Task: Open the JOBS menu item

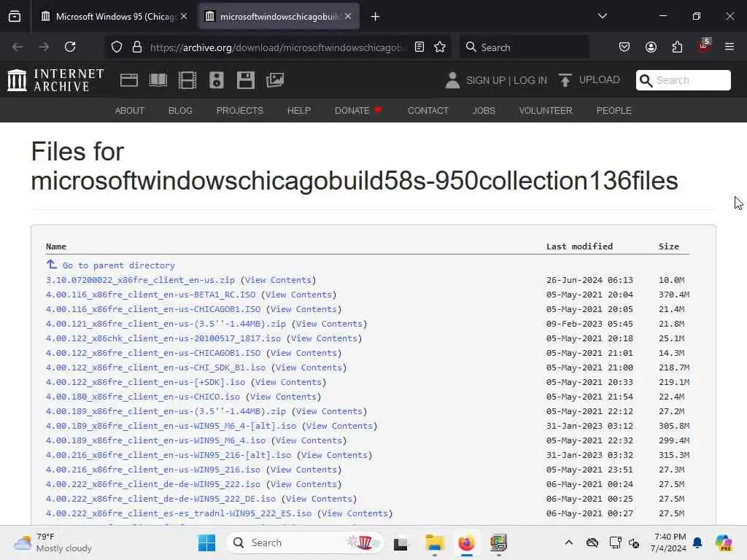Action: tap(484, 111)
